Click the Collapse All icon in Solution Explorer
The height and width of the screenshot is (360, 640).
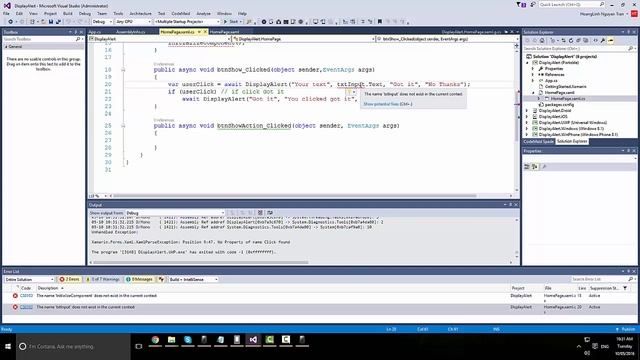pyautogui.click(x=578, y=41)
